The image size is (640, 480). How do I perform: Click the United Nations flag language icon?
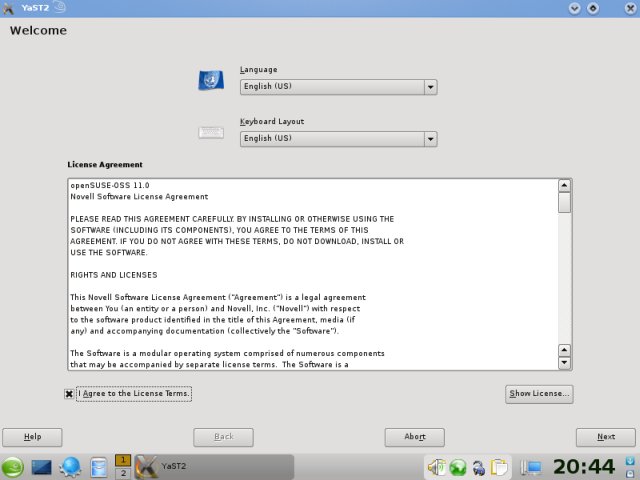211,82
